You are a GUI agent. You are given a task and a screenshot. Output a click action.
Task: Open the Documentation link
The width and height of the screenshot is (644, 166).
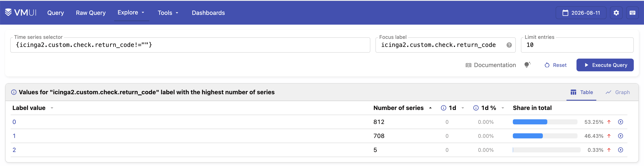tap(490, 65)
